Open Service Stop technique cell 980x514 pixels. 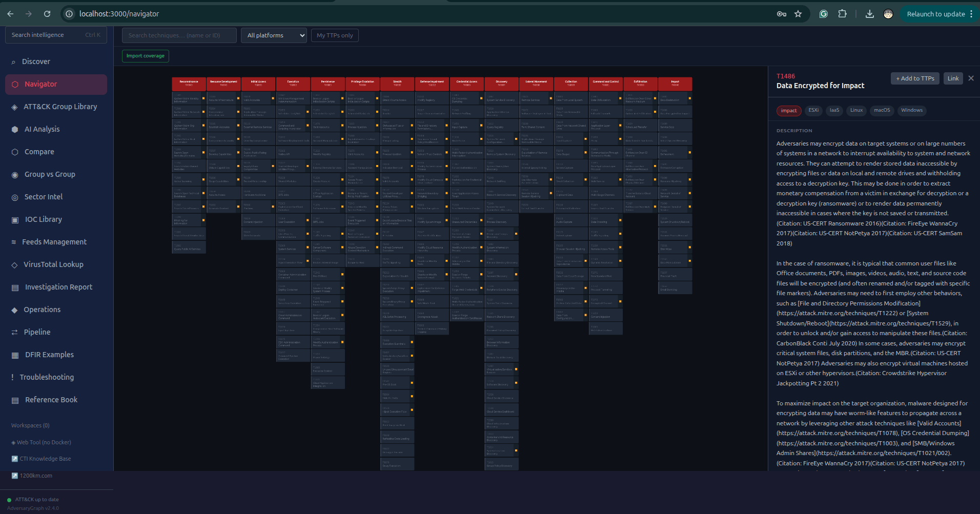(675, 126)
